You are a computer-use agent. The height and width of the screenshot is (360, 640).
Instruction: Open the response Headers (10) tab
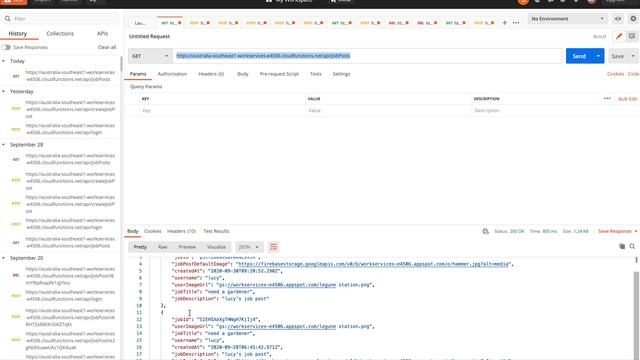(x=181, y=231)
